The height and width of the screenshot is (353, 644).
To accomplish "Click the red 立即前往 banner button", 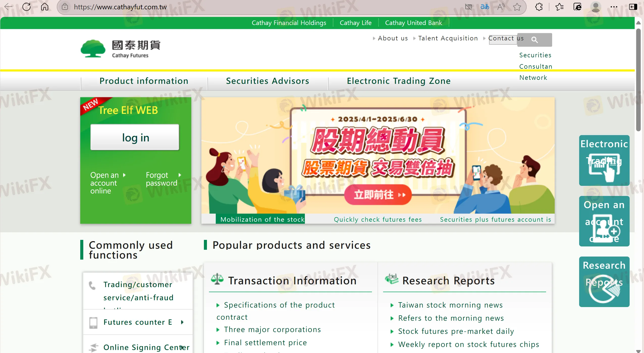I will pyautogui.click(x=378, y=195).
